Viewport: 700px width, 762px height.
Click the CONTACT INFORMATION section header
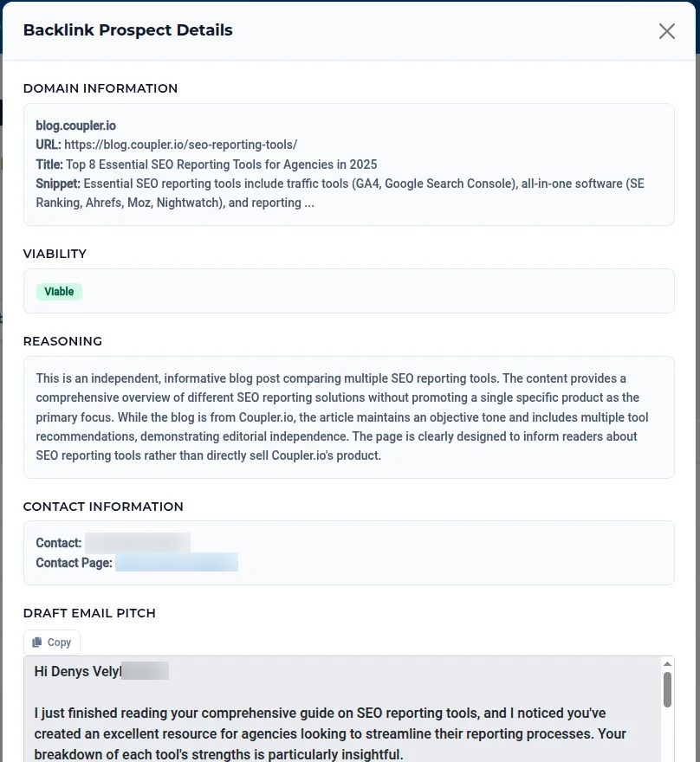tap(103, 507)
